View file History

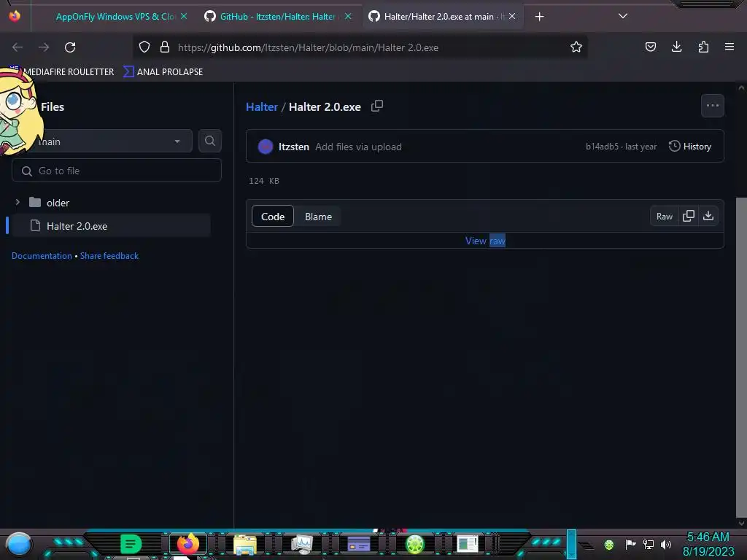(690, 146)
